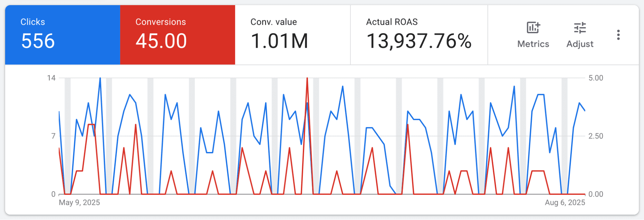644x220 pixels.
Task: Click the 7 left axis gridline label
Action: (53, 136)
